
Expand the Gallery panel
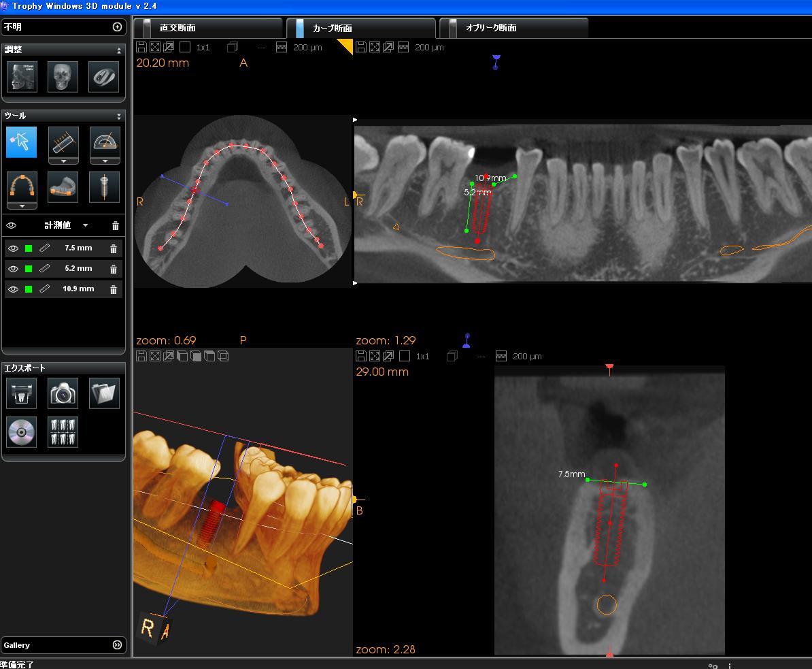[x=117, y=644]
